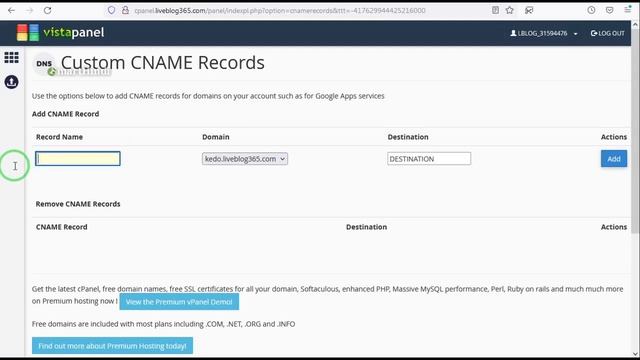640x360 pixels.
Task: Reload the page with the refresh icon
Action: click(x=48, y=10)
